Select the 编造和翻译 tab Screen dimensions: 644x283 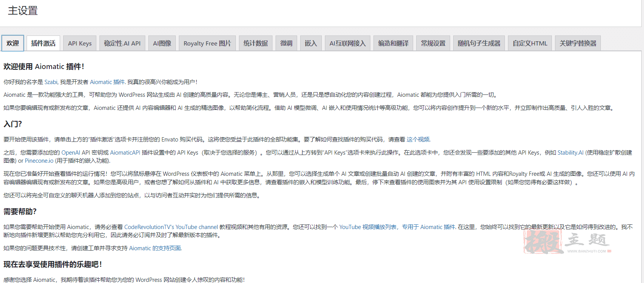pos(393,43)
